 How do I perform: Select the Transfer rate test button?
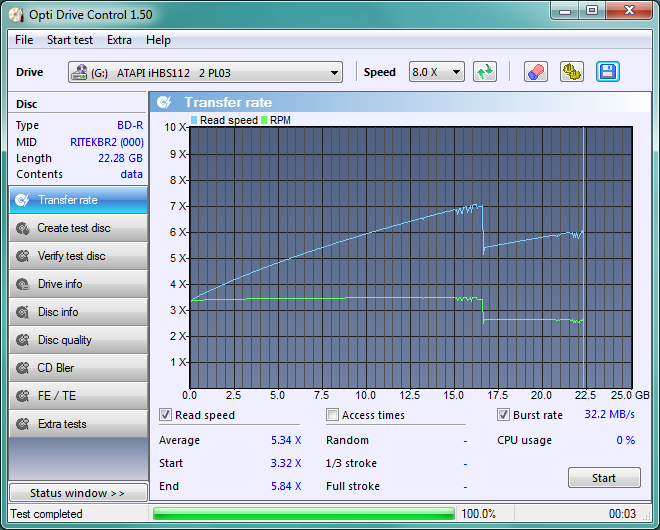click(78, 200)
